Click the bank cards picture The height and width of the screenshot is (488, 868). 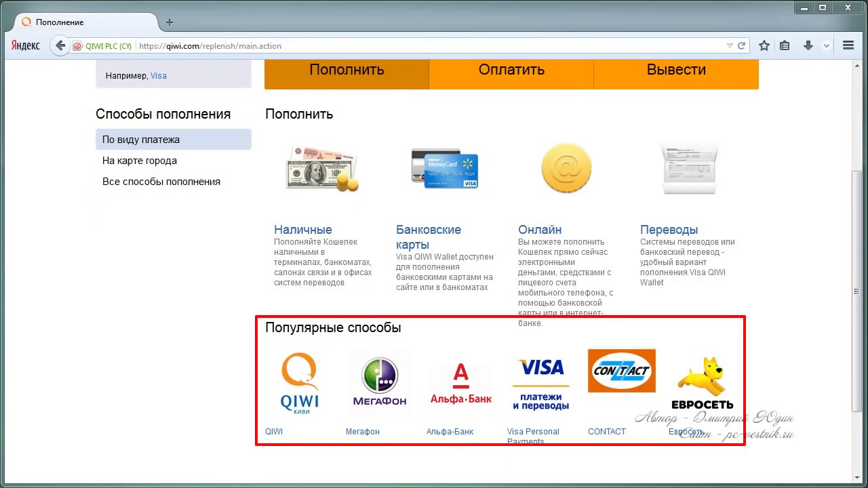[445, 169]
